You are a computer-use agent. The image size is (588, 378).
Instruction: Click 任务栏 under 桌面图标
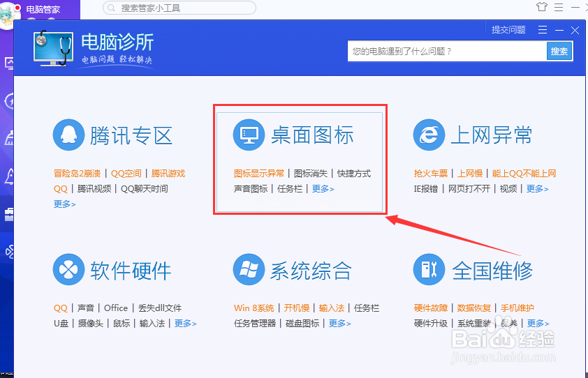click(290, 189)
